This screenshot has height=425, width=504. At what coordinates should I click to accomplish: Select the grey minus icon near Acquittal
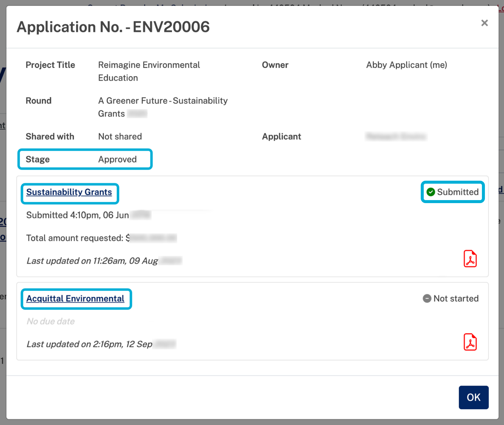427,298
